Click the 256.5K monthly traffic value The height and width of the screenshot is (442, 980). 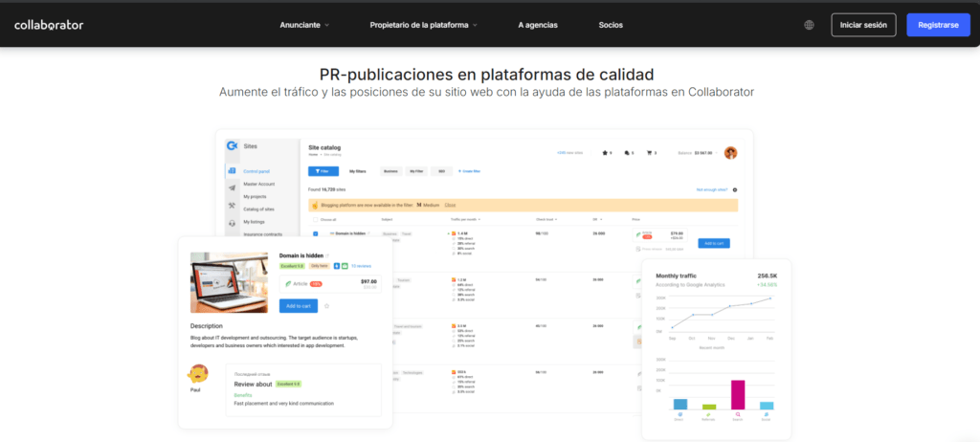point(768,276)
